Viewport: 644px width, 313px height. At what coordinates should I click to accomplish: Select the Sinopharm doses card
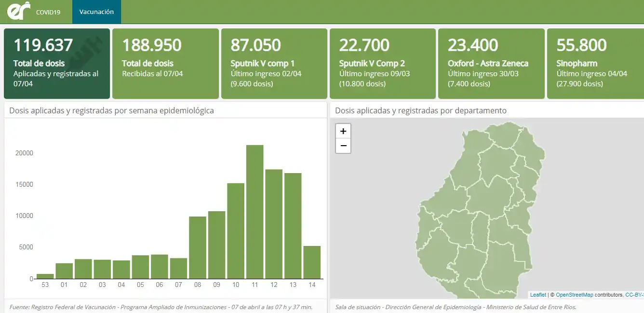point(595,64)
